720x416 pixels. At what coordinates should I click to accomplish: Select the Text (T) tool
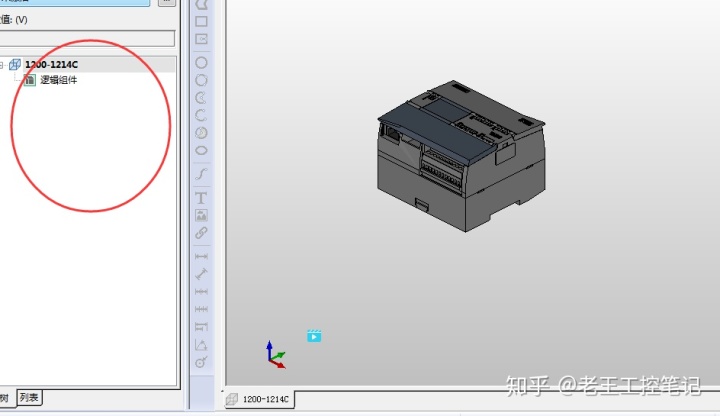coord(201,198)
